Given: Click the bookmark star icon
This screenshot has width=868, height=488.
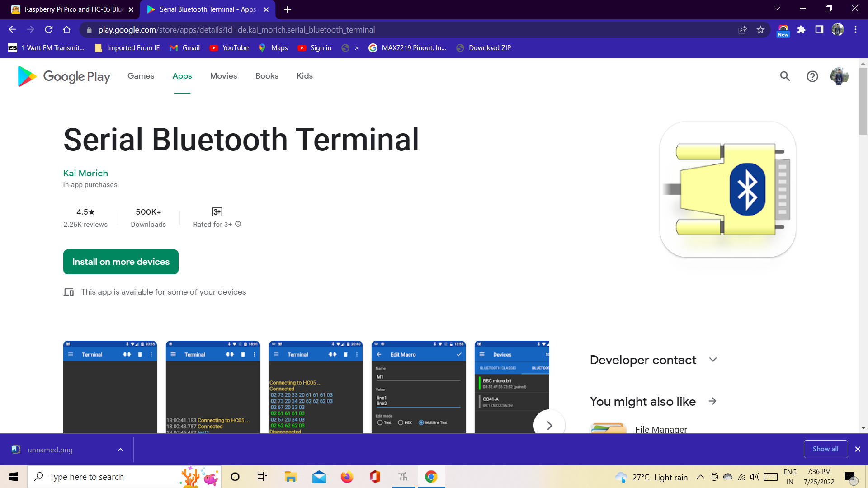Looking at the screenshot, I should pos(760,30).
